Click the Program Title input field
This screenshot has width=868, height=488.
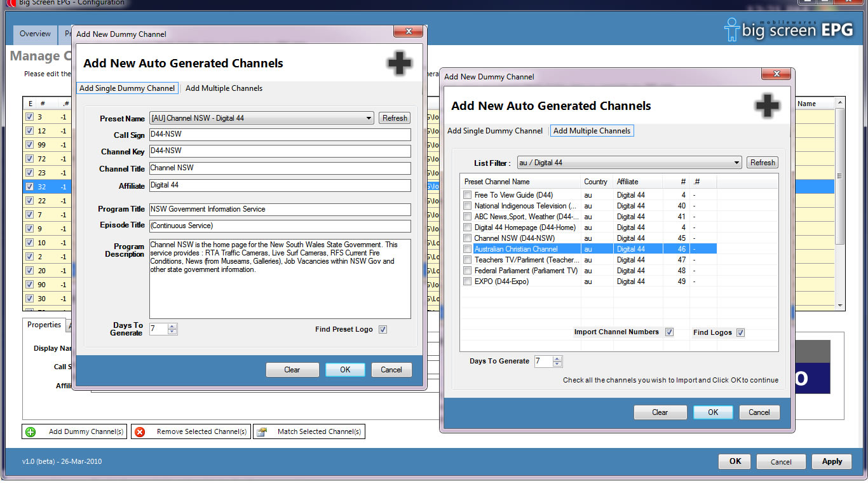pyautogui.click(x=280, y=209)
